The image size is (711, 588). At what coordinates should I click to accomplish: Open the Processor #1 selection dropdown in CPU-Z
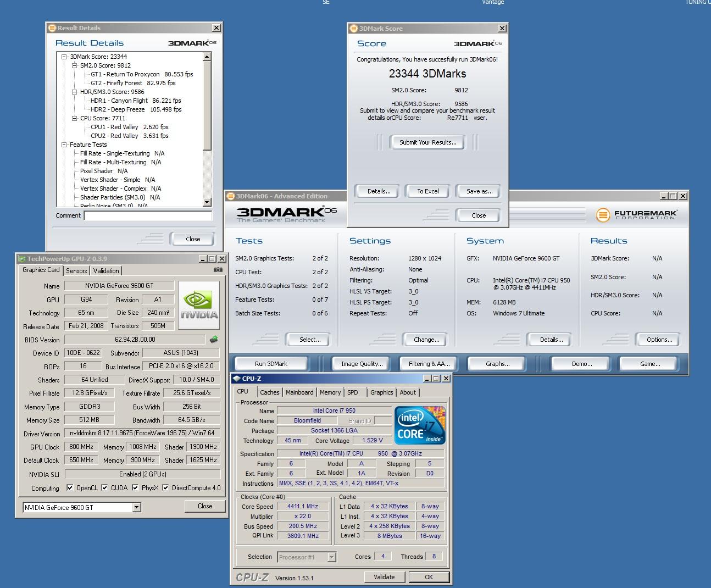pyautogui.click(x=331, y=557)
